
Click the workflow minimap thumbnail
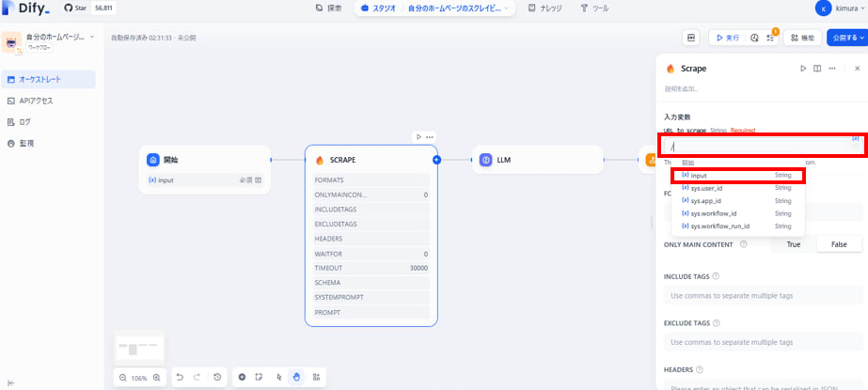[139, 347]
